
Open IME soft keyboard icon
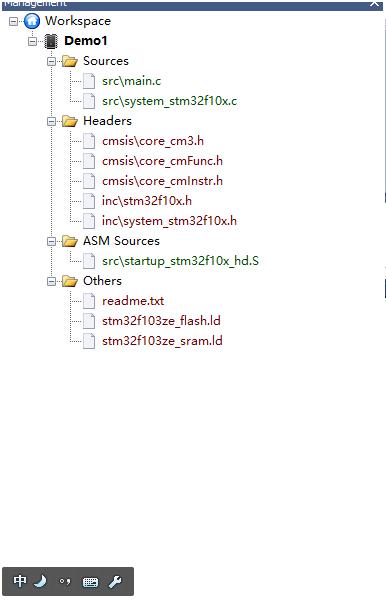click(x=90, y=582)
